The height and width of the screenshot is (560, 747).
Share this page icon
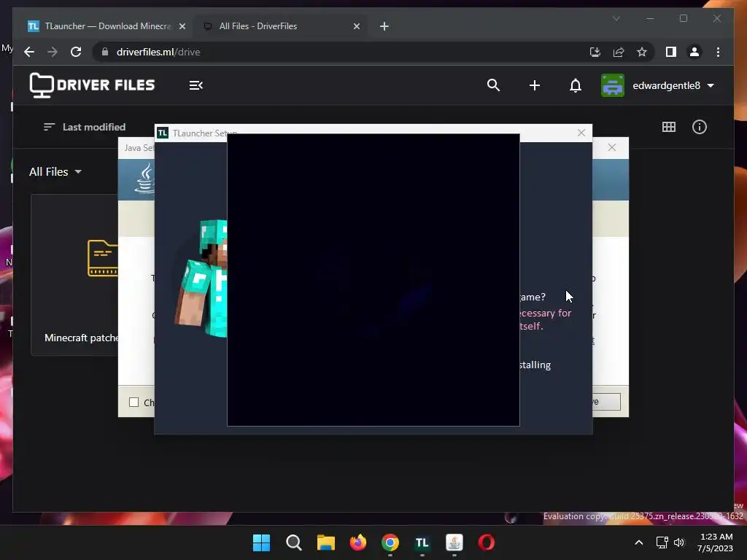pyautogui.click(x=619, y=52)
